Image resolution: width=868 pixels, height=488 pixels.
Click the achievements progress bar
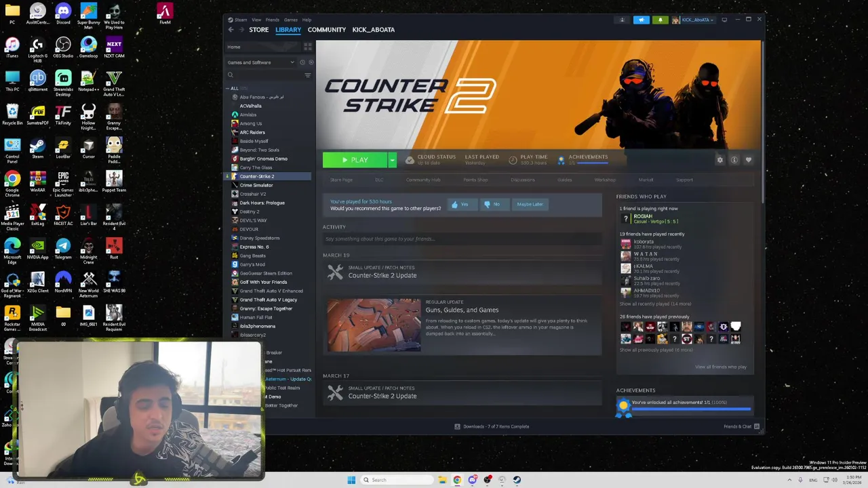click(691, 409)
